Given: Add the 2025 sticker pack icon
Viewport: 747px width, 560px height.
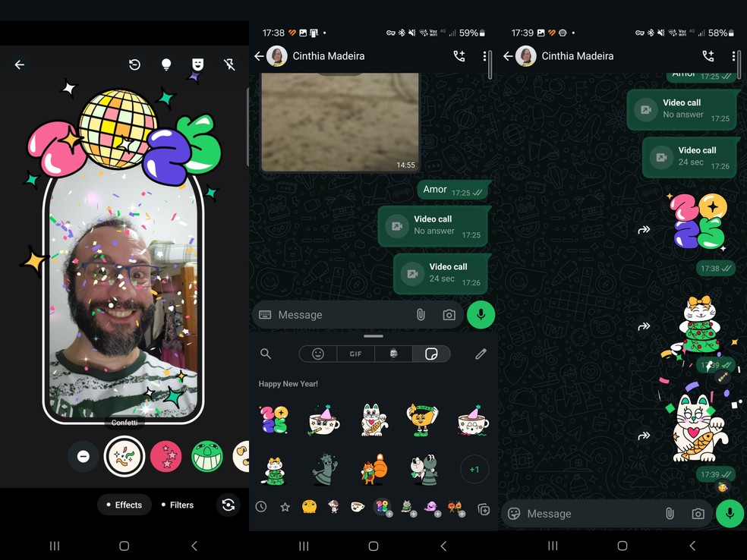Looking at the screenshot, I should [383, 508].
